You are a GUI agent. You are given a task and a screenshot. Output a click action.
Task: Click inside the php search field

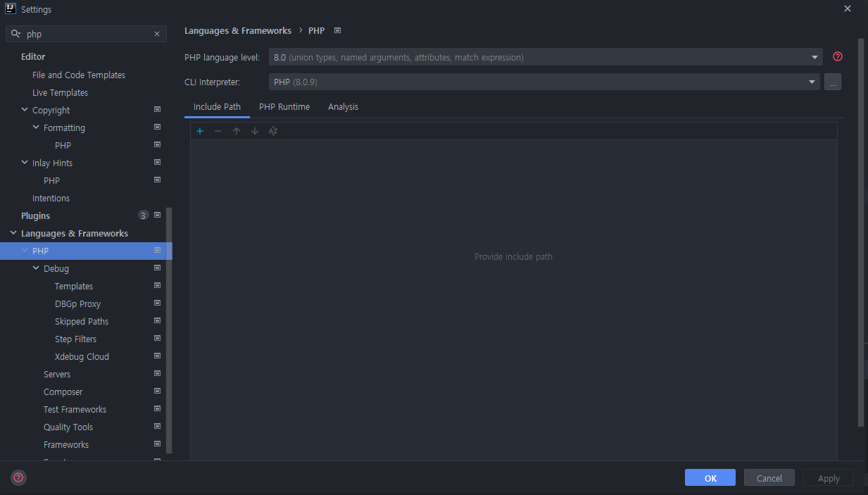87,34
